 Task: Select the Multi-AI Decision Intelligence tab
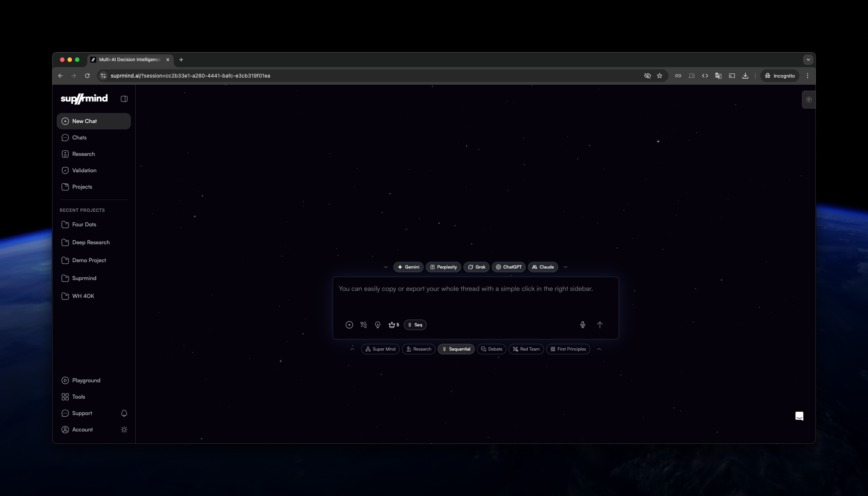coord(130,60)
